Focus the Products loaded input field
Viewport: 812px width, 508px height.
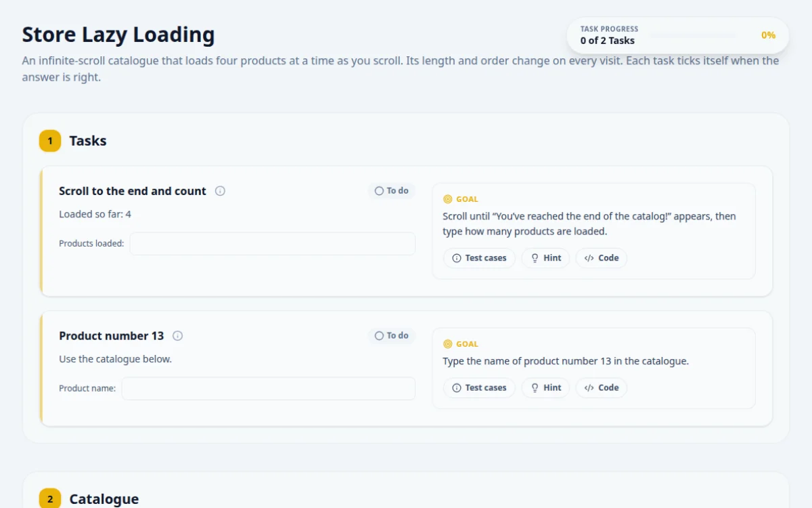[x=273, y=244]
